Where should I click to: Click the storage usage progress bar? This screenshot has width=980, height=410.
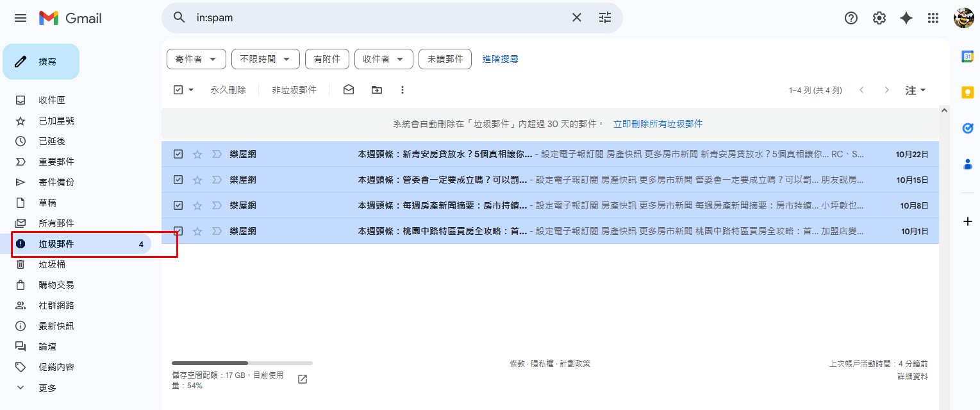click(242, 363)
